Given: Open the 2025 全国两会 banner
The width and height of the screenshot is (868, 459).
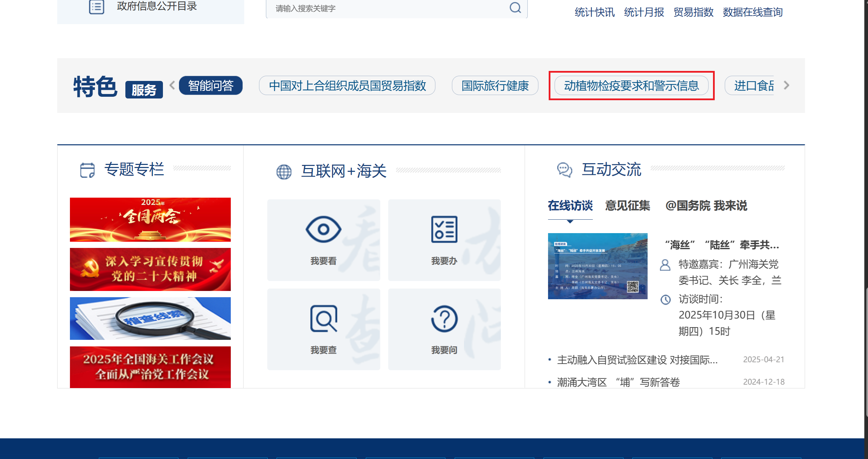Looking at the screenshot, I should 150,219.
